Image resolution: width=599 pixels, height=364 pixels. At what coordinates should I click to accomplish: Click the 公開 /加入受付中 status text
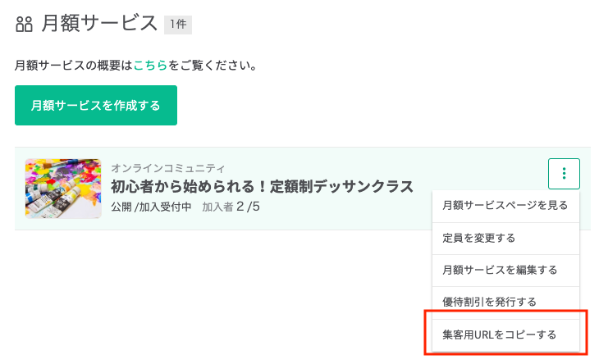[x=151, y=207]
